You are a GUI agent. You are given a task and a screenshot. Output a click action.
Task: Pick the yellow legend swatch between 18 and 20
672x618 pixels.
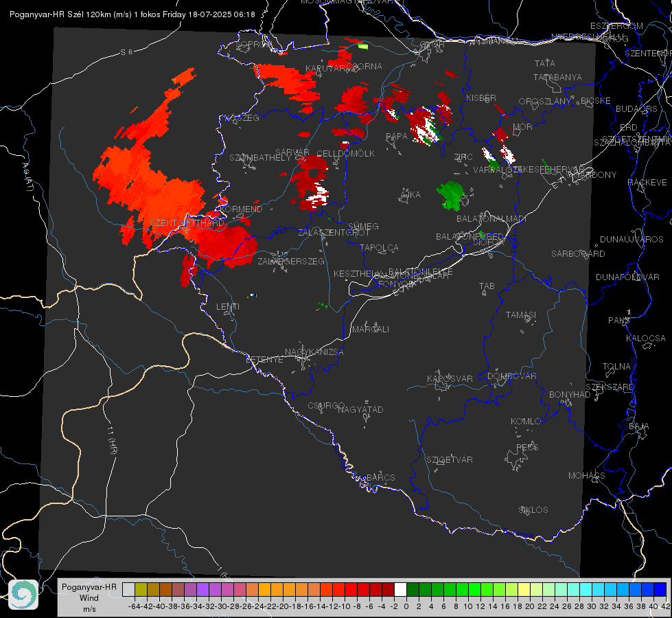[x=524, y=589]
